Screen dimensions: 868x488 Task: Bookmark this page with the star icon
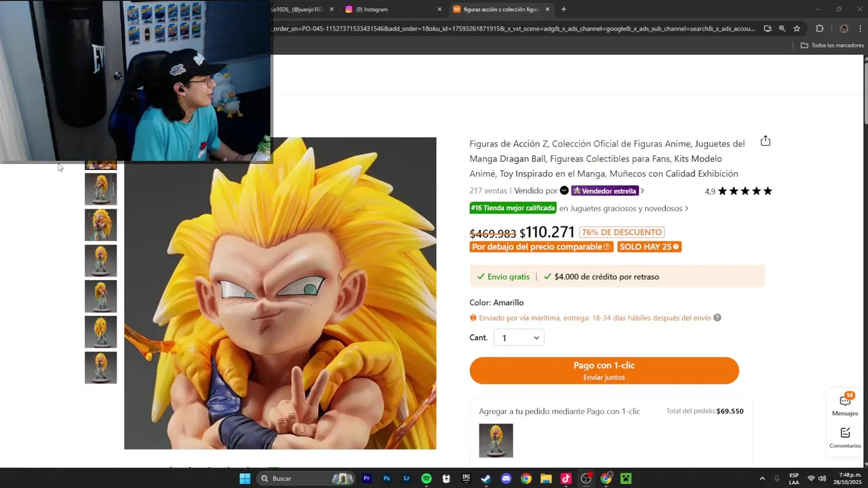[797, 28]
